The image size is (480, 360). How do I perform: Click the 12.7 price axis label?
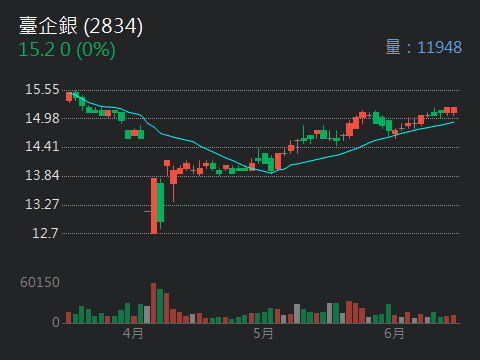pyautogui.click(x=45, y=233)
